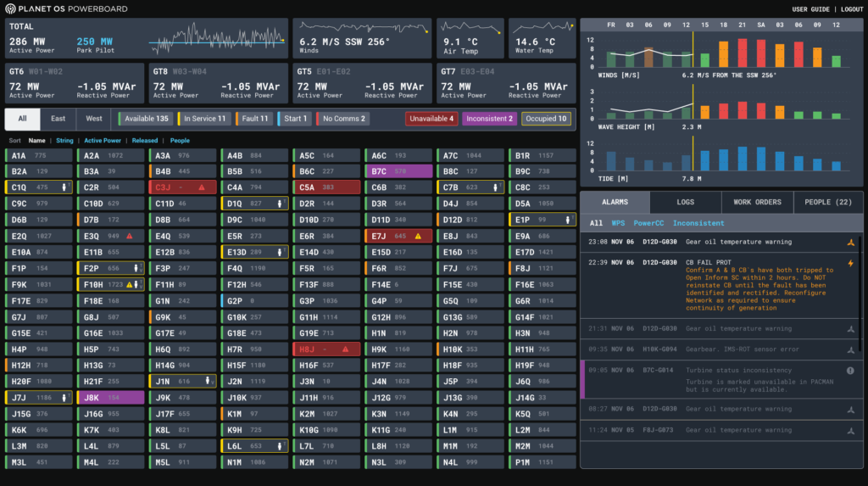The height and width of the screenshot is (486, 868).
Task: Sort turbines by Released
Action: pos(144,141)
